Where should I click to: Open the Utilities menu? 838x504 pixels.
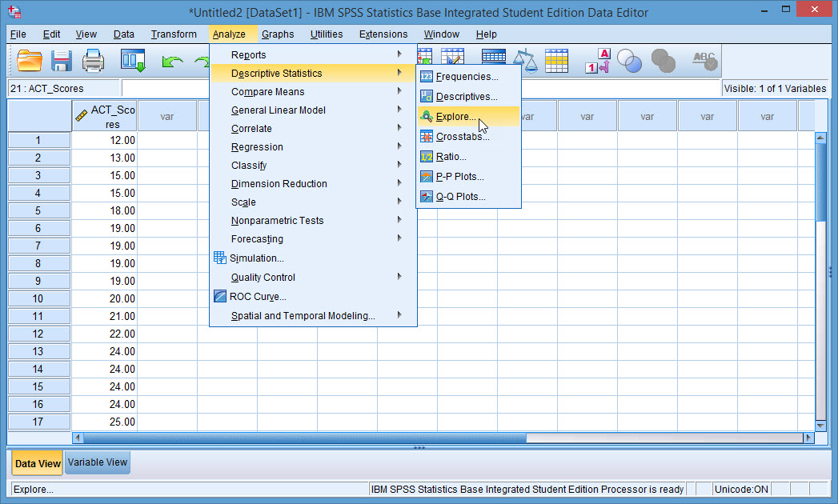pyautogui.click(x=327, y=34)
